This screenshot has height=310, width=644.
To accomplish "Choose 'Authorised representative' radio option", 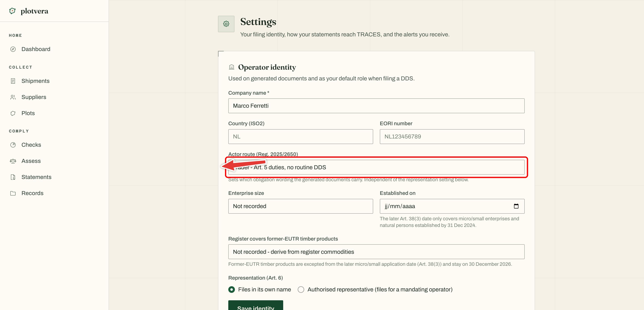I will pos(301,290).
